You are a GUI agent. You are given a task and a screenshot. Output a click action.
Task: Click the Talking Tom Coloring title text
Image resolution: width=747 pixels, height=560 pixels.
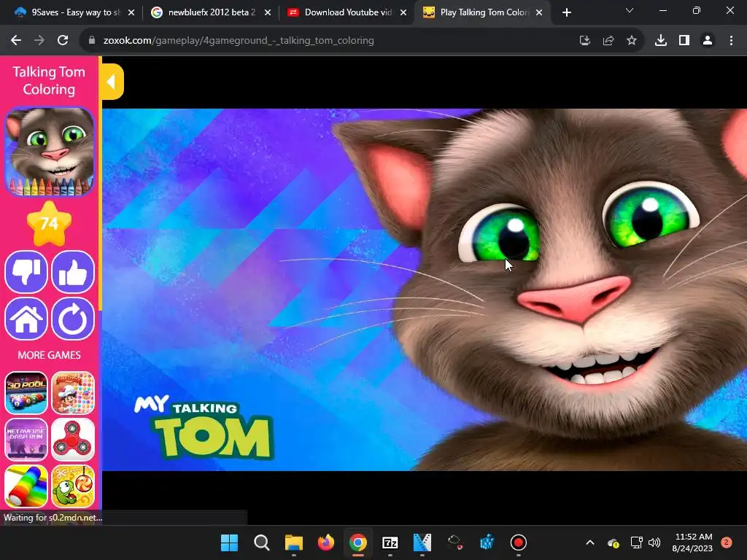click(49, 80)
